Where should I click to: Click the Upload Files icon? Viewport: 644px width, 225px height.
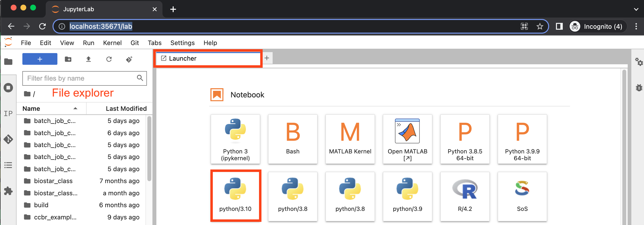pos(89,59)
